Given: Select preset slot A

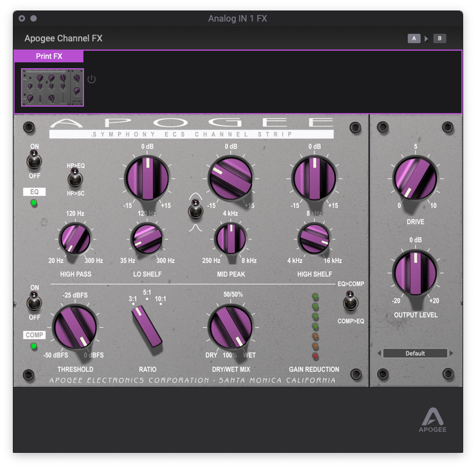Looking at the screenshot, I should tap(414, 38).
